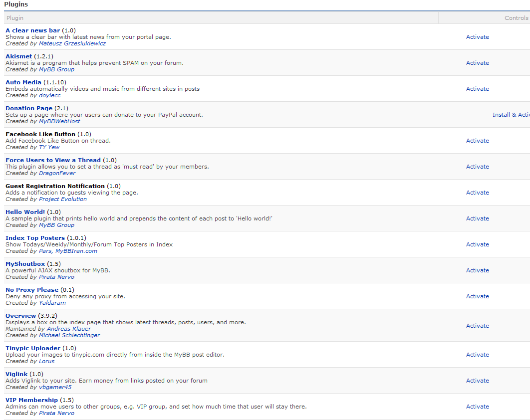This screenshot has width=530, height=420.
Task: Open the Auto Media plugin link
Action: [x=23, y=82]
